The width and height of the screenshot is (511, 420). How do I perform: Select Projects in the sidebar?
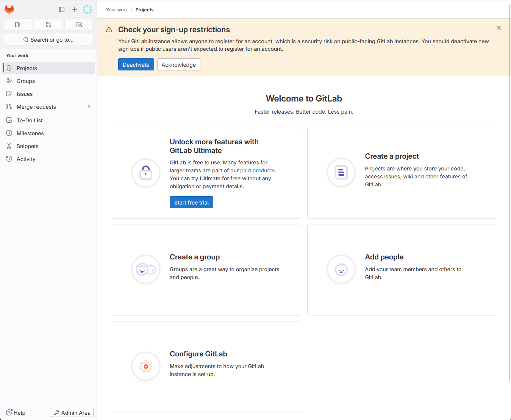coord(49,68)
